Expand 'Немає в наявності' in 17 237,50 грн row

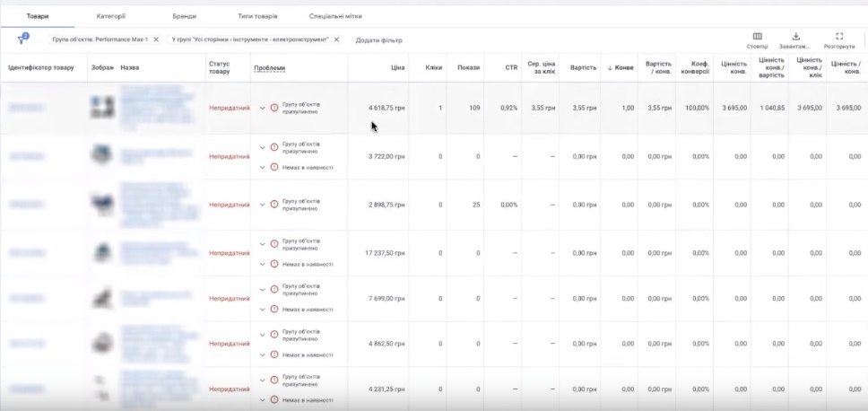click(263, 264)
